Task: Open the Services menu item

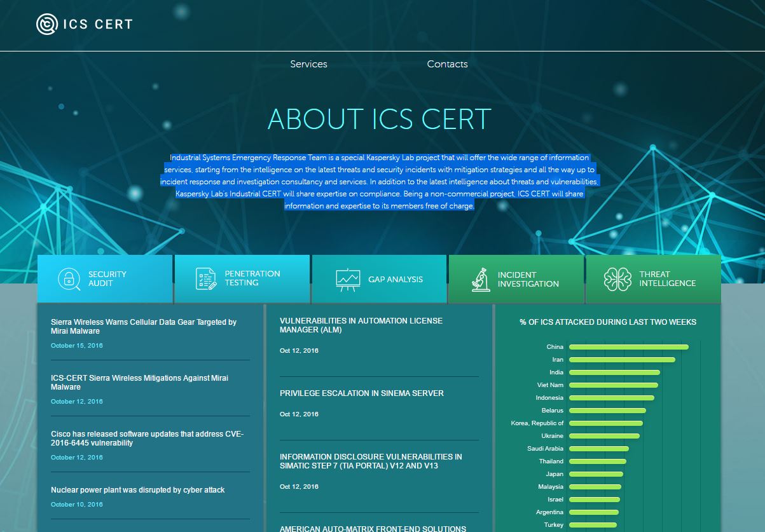Action: [x=308, y=64]
